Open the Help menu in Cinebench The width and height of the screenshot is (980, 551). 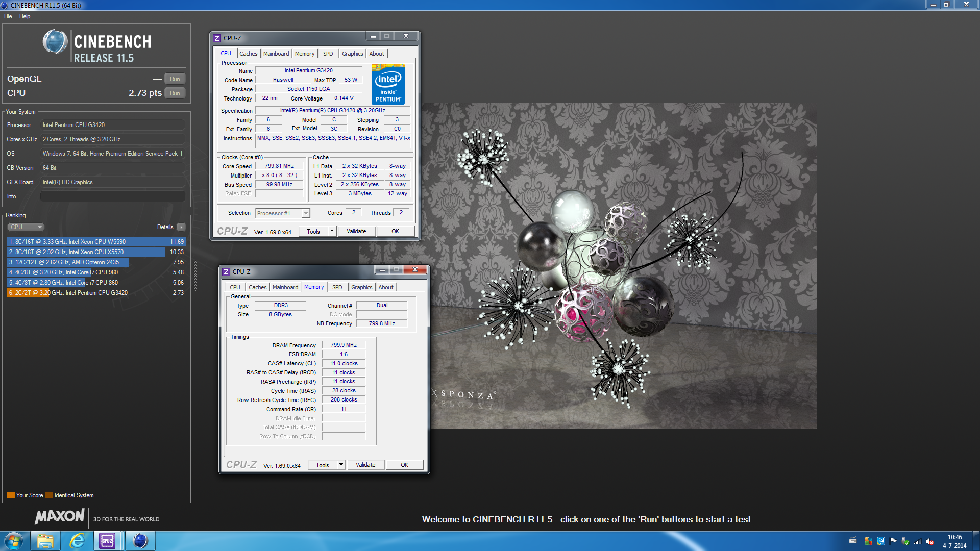click(x=24, y=16)
